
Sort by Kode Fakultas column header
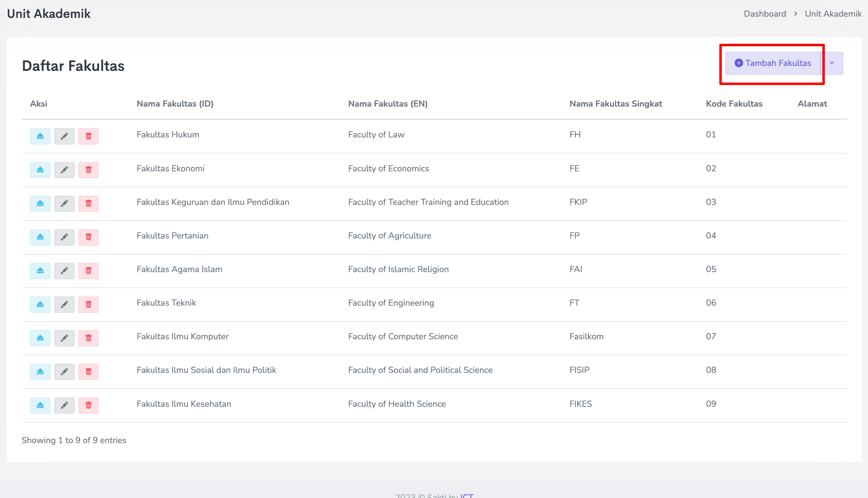point(734,104)
